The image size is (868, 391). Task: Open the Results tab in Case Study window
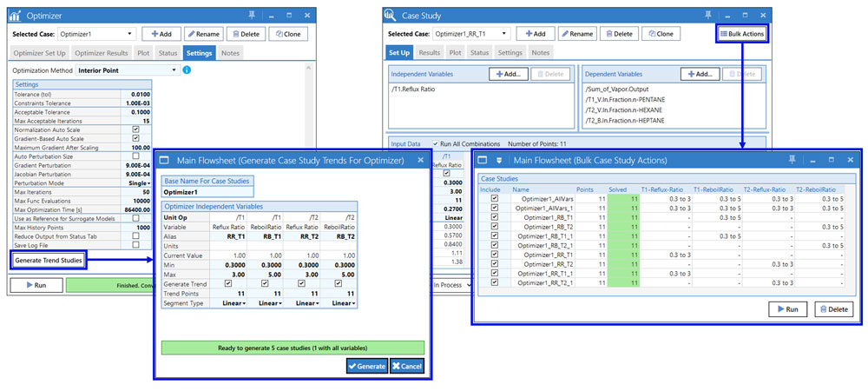point(429,53)
